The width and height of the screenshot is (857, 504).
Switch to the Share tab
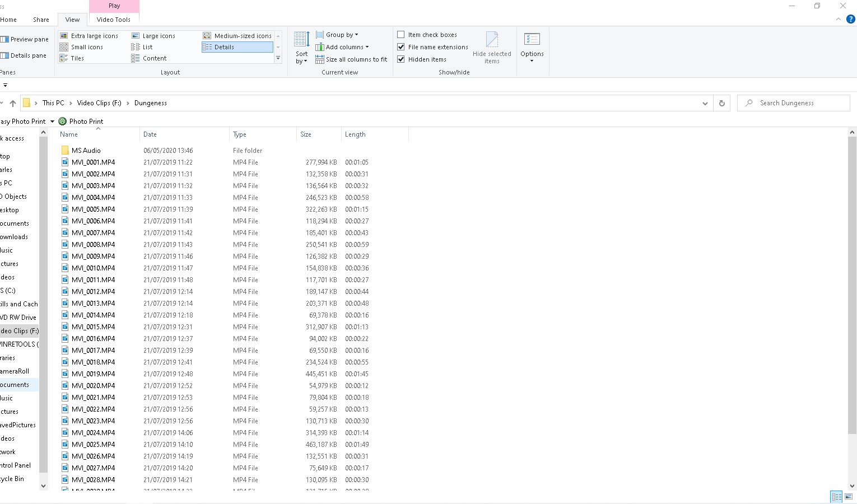pyautogui.click(x=41, y=20)
